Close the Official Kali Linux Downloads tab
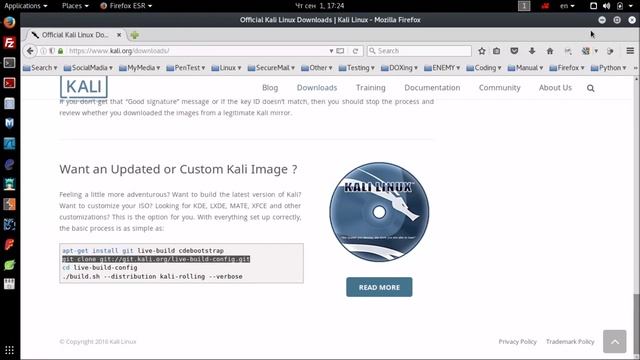 pyautogui.click(x=119, y=35)
